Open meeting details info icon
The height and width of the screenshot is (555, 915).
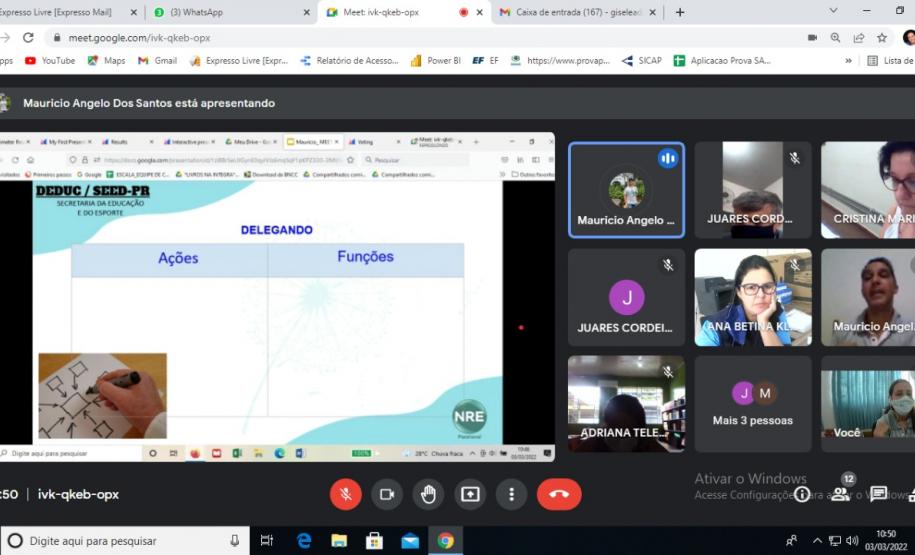click(x=802, y=494)
